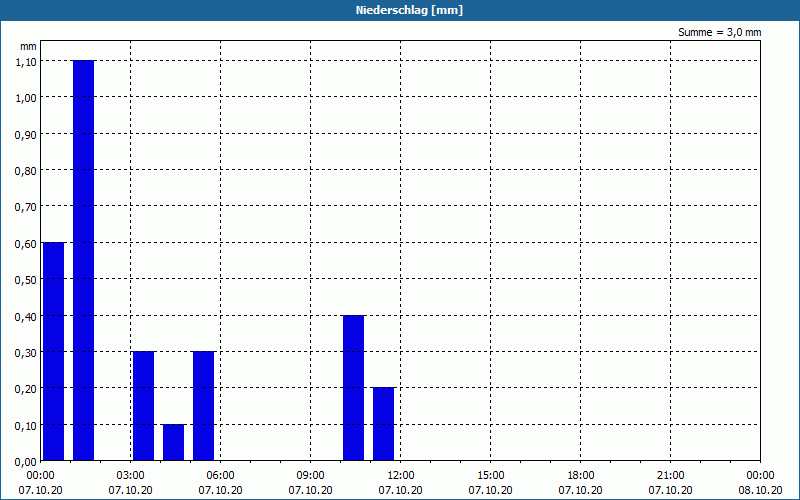Click the "Niederschlag [mm]" chart title
The height and width of the screenshot is (500, 800).
click(409, 10)
